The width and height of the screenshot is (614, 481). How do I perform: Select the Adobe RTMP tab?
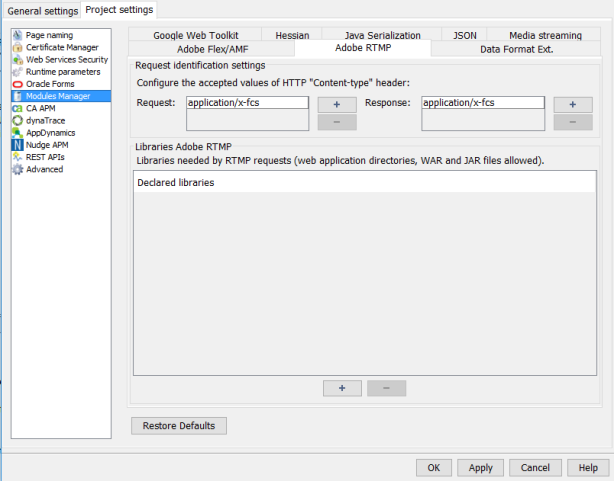363,48
